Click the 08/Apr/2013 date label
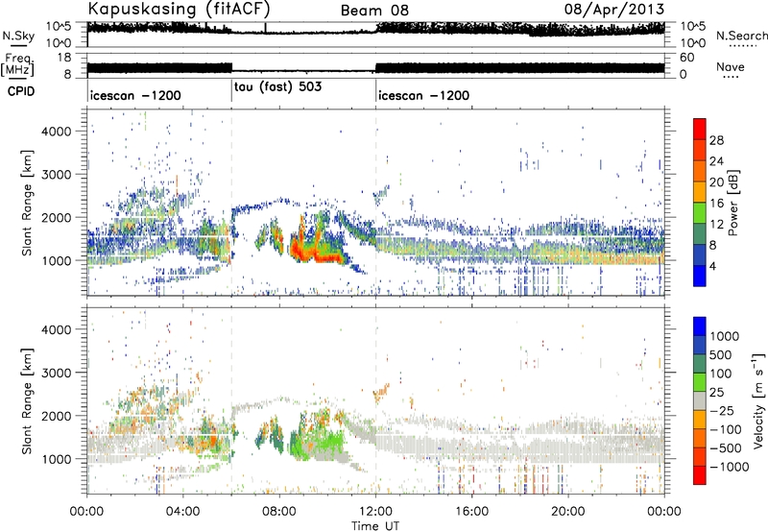Image resolution: width=768 pixels, height=532 pixels. coord(614,10)
